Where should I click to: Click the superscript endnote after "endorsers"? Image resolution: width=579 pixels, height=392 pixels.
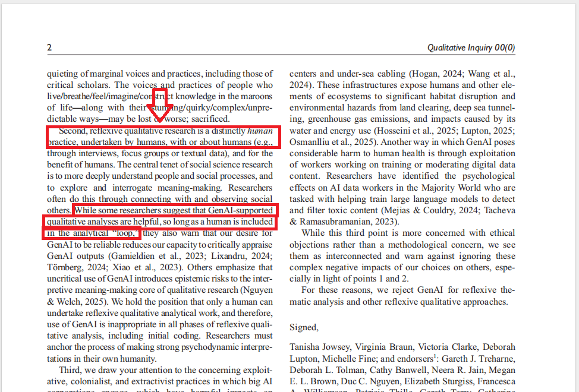point(434,356)
